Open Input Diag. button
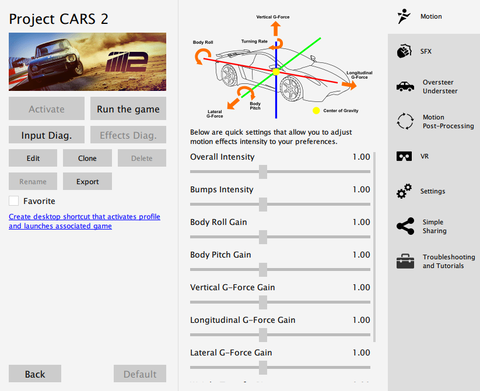The height and width of the screenshot is (391, 480). (x=47, y=135)
